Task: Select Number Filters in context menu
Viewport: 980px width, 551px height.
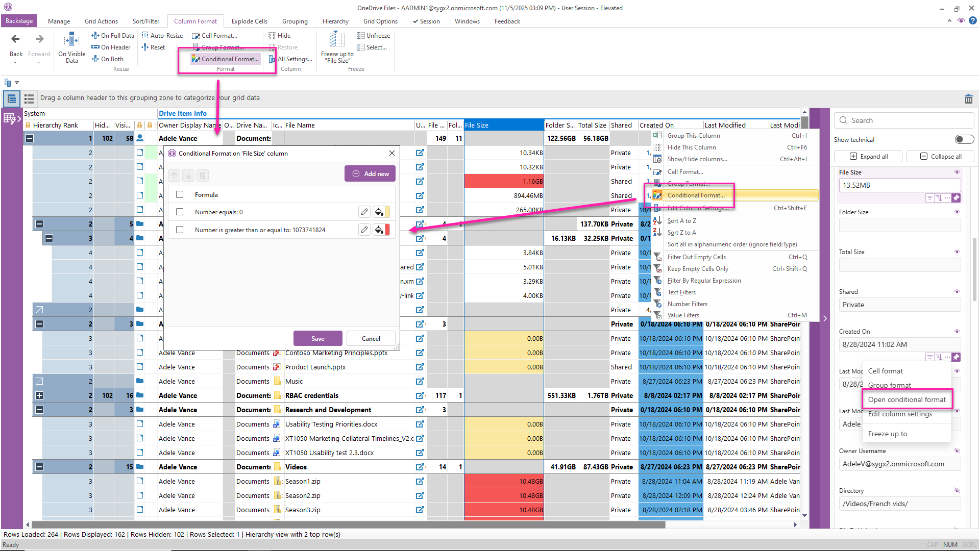Action: 687,304
